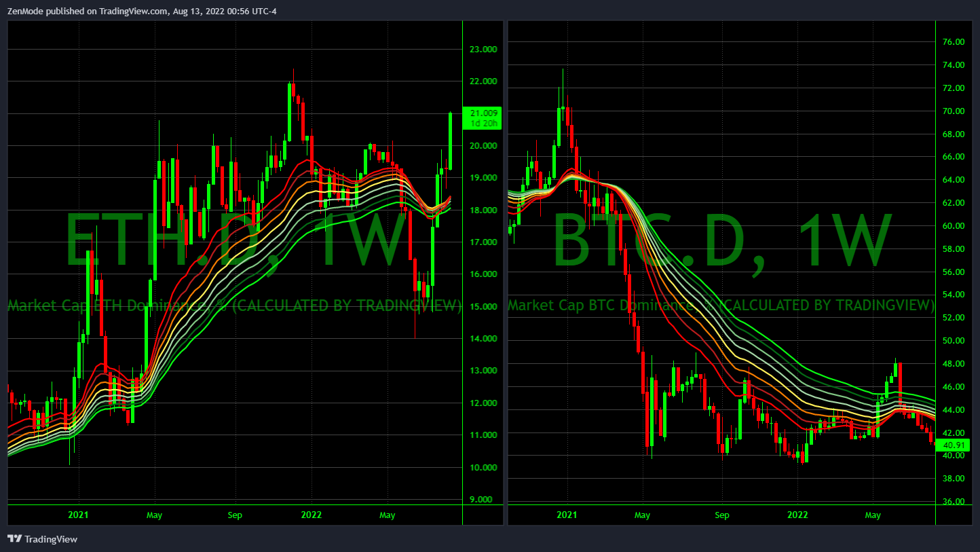Viewport: 980px width, 552px height.
Task: Select 70.00 on the BTC.D price axis
Action: [954, 111]
